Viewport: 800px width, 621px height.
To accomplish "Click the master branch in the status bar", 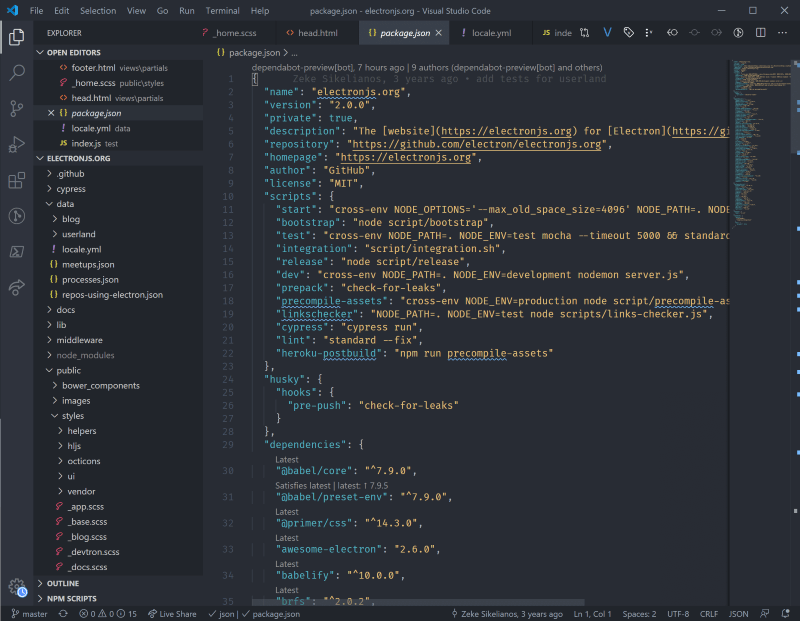I will click(30, 613).
